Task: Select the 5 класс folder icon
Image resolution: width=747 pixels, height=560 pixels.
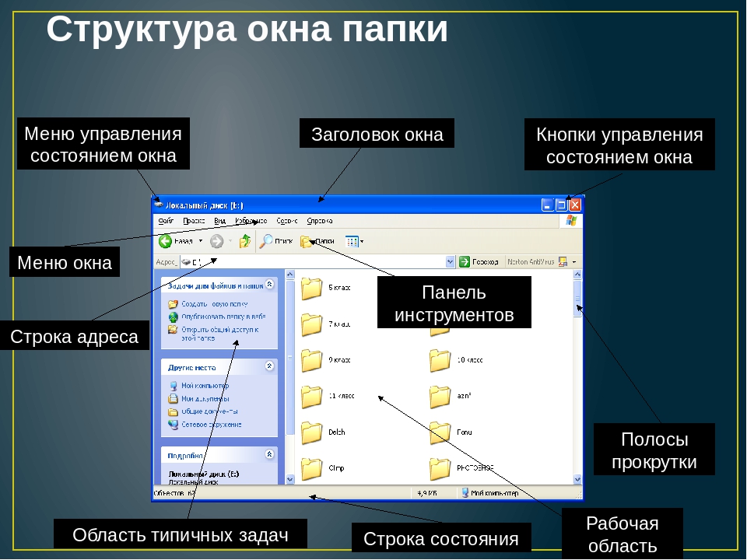Action: (311, 289)
